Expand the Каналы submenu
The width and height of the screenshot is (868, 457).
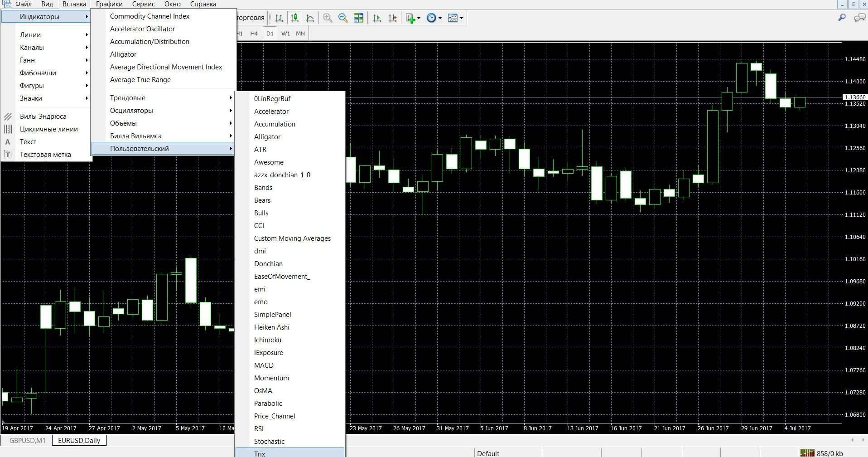pyautogui.click(x=47, y=48)
